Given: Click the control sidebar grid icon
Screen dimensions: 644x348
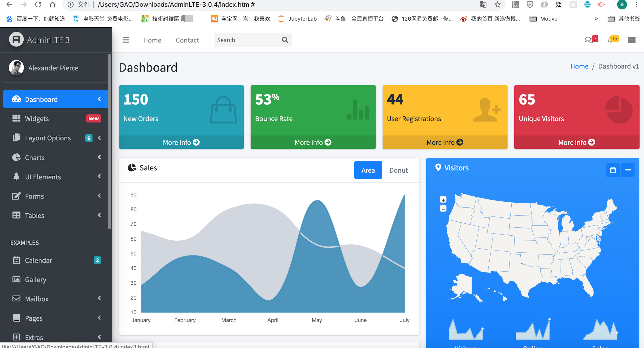Looking at the screenshot, I should pos(632,40).
